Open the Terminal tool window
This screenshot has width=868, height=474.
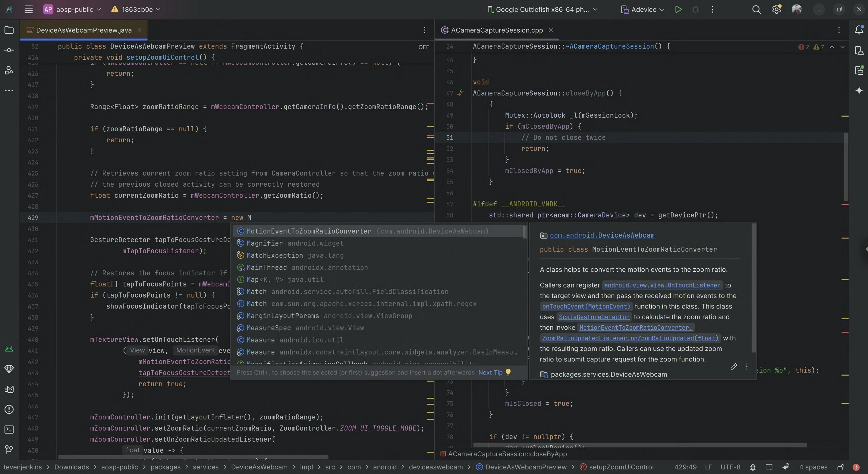[x=9, y=429]
